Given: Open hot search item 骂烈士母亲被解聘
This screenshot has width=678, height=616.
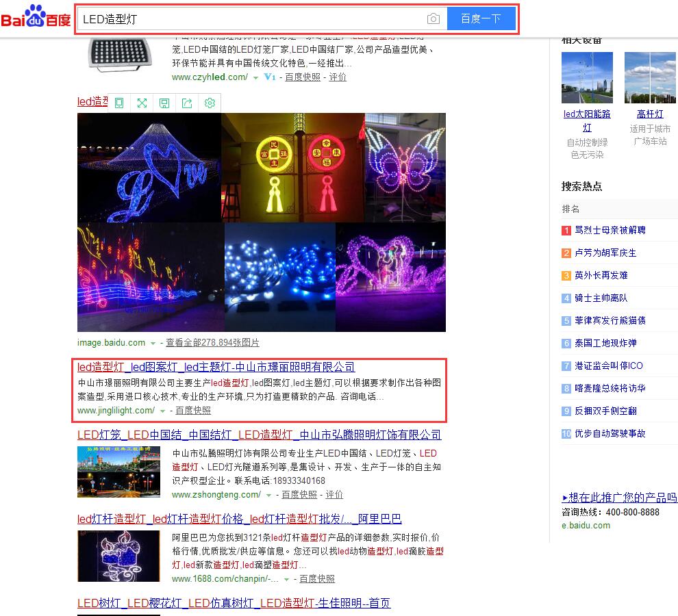Looking at the screenshot, I should (610, 230).
